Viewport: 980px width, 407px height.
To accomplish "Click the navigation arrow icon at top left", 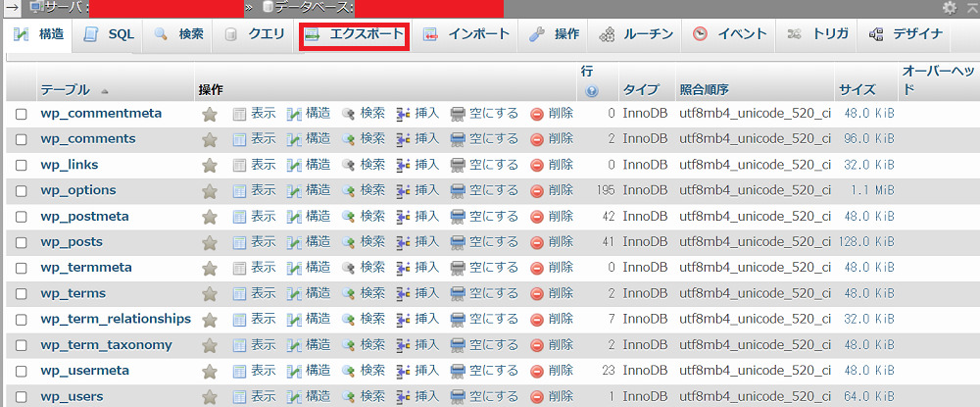I will pos(12,7).
